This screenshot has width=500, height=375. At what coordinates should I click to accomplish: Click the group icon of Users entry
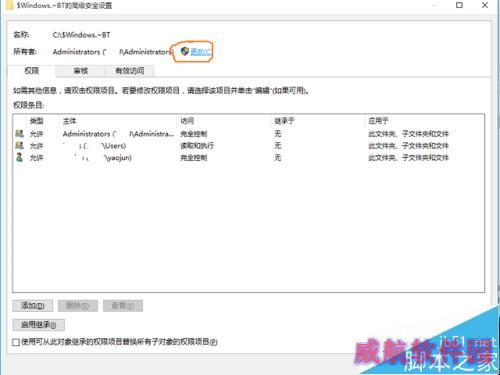[x=19, y=145]
